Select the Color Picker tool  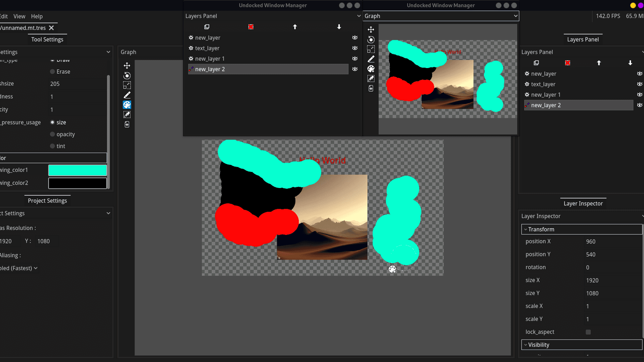tap(127, 115)
